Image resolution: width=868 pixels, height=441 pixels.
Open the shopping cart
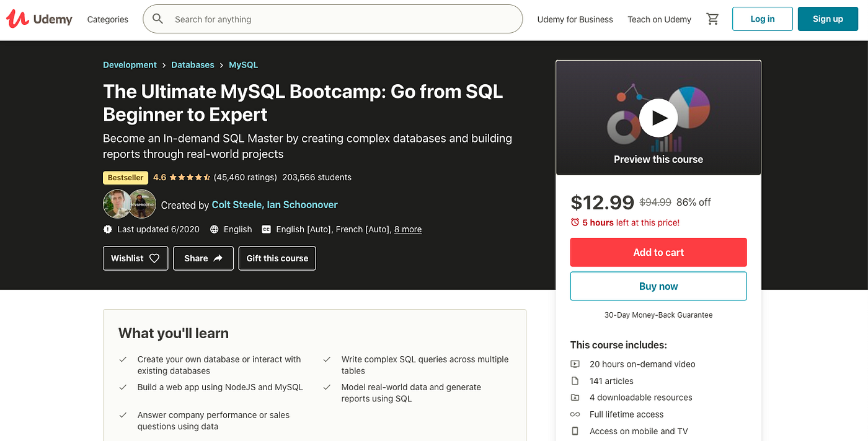coord(712,19)
